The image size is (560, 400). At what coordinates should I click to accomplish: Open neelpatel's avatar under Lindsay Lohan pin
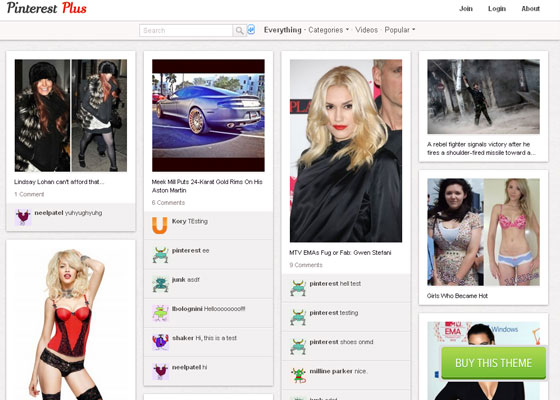[23, 217]
